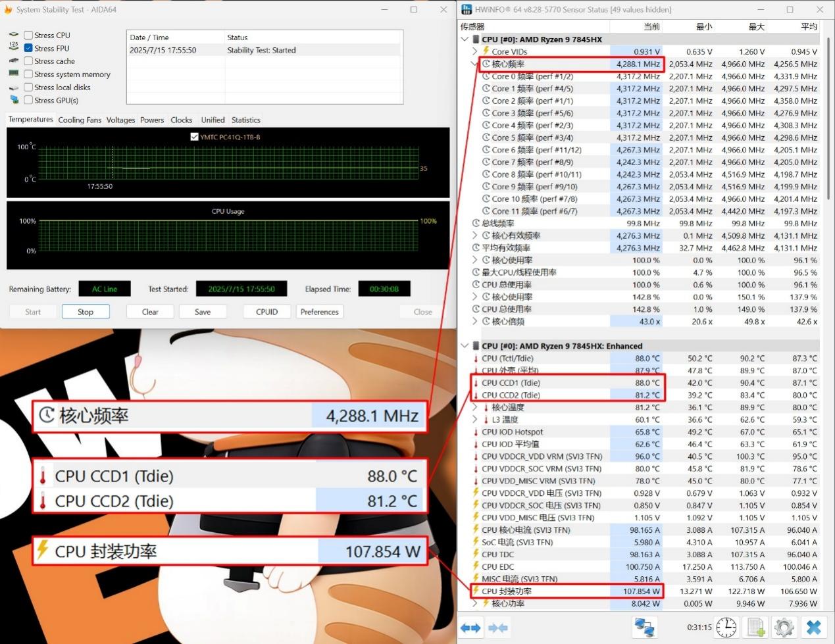This screenshot has height=644, width=835.
Task: Open the Cooling Fans tab
Action: (x=80, y=120)
